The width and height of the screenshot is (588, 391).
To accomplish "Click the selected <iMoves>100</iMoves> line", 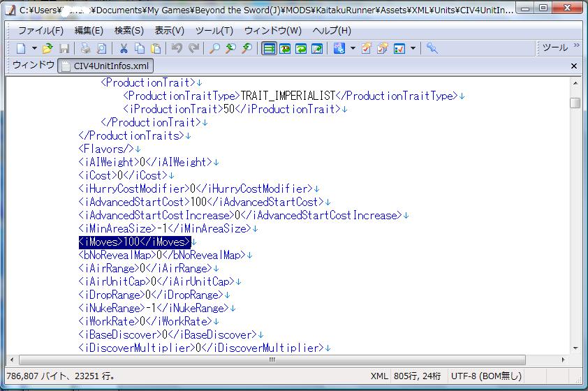I will point(135,242).
